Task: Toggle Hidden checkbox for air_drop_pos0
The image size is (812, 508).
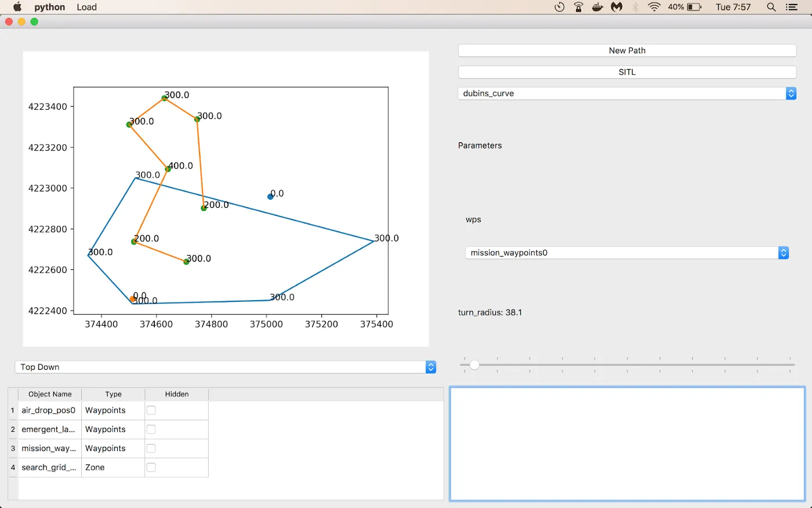Action: 151,410
